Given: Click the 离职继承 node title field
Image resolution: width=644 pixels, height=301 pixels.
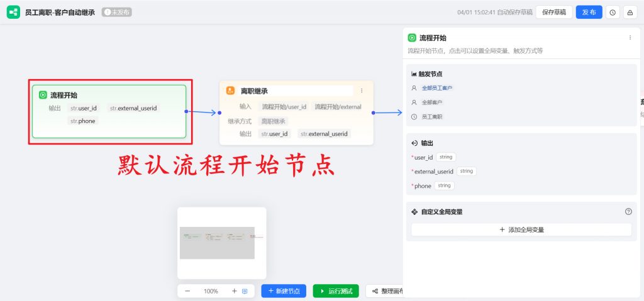Looking at the screenshot, I should click(x=296, y=90).
